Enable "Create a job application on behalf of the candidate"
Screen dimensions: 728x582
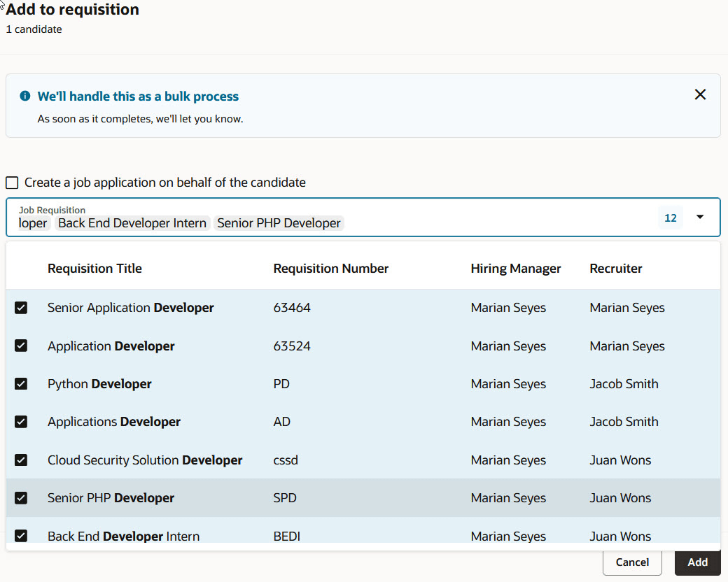(x=11, y=182)
